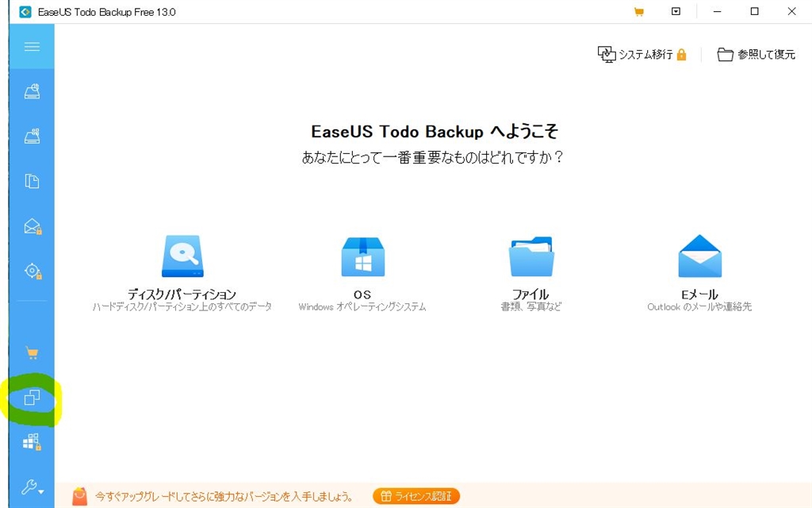Open the title bar dropdown menu icon
This screenshot has width=812, height=508.
[676, 11]
